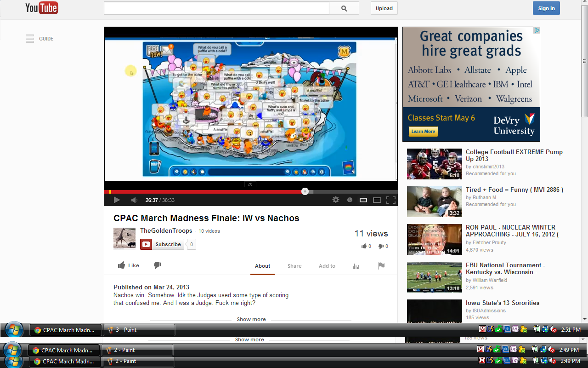Image resolution: width=588 pixels, height=368 pixels.
Task: Report the video with the flag icon
Action: pyautogui.click(x=381, y=265)
